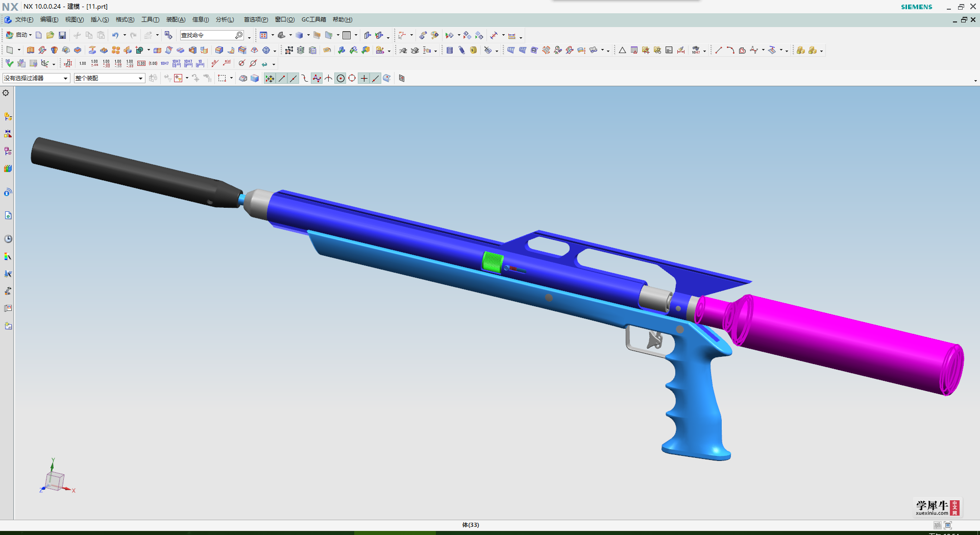
Task: Expand the undo history dropdown arrow
Action: click(124, 35)
